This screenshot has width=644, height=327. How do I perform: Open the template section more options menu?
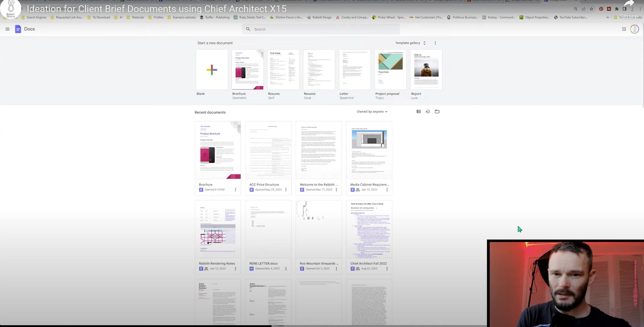435,43
